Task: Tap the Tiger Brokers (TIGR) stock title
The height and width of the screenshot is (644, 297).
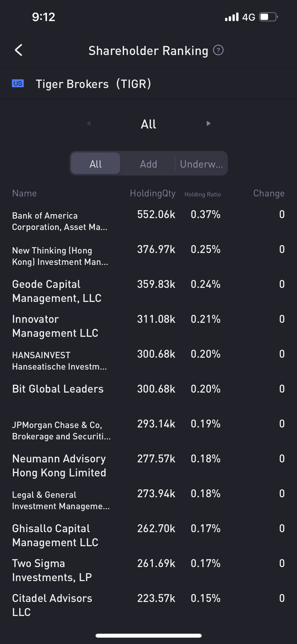Action: point(93,84)
